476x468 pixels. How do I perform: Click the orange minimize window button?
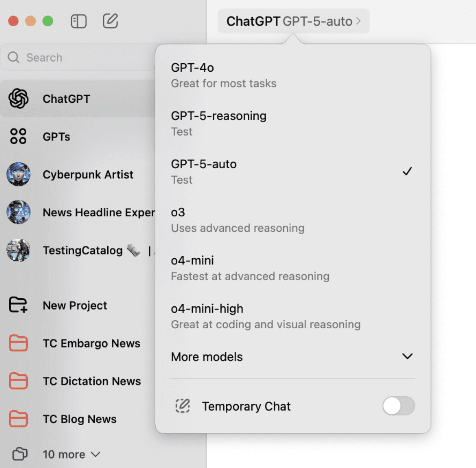[x=31, y=21]
